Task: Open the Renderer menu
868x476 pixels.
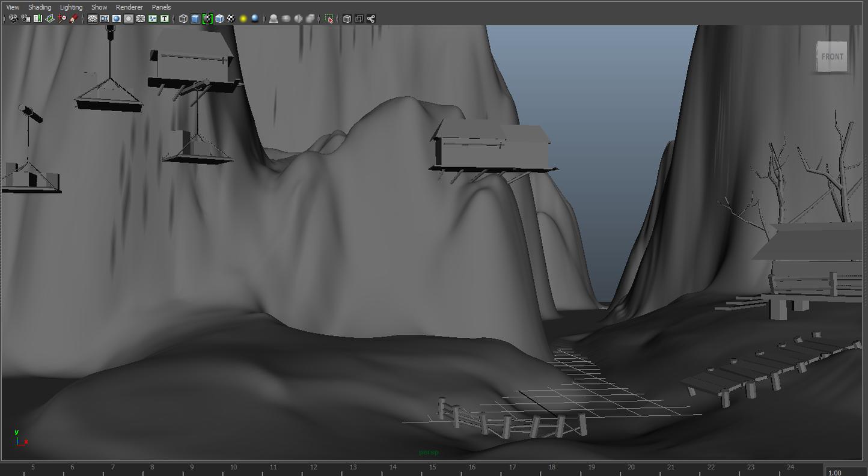Action: 129,7
